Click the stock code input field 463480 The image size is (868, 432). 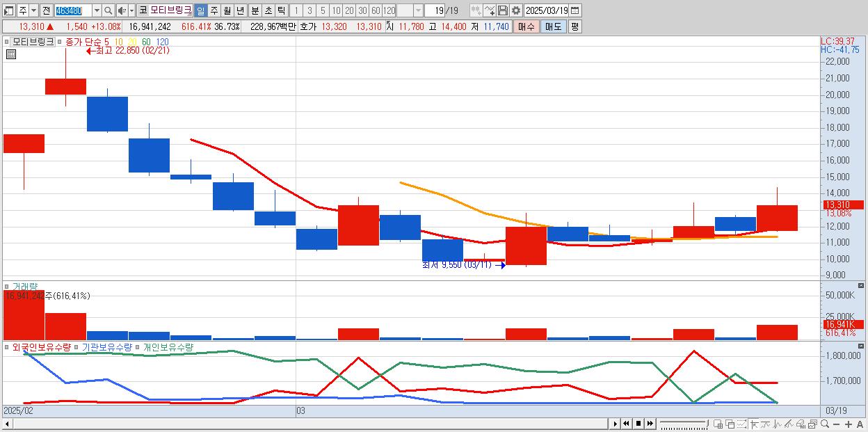pos(73,10)
